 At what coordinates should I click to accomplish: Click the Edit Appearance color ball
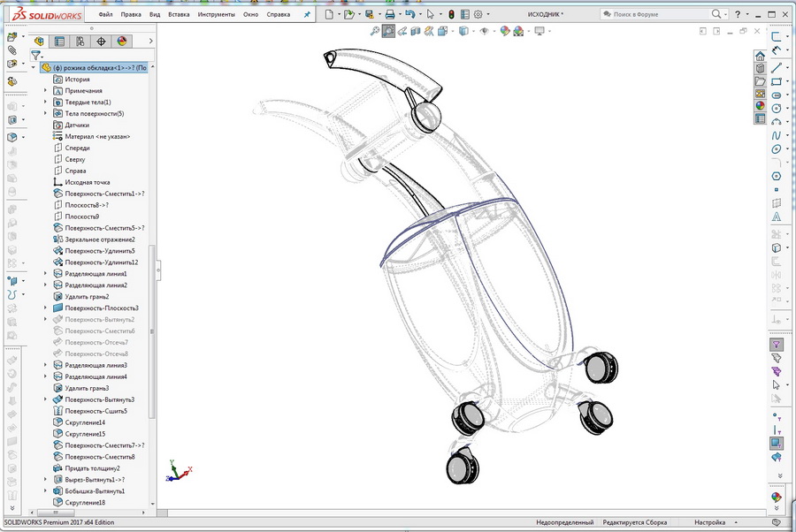(x=505, y=33)
